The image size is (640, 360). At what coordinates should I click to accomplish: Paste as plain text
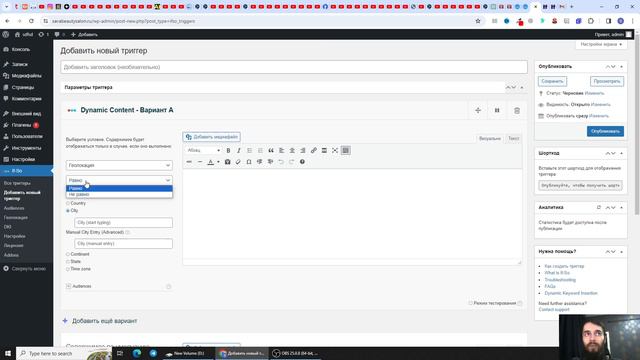click(x=227, y=162)
